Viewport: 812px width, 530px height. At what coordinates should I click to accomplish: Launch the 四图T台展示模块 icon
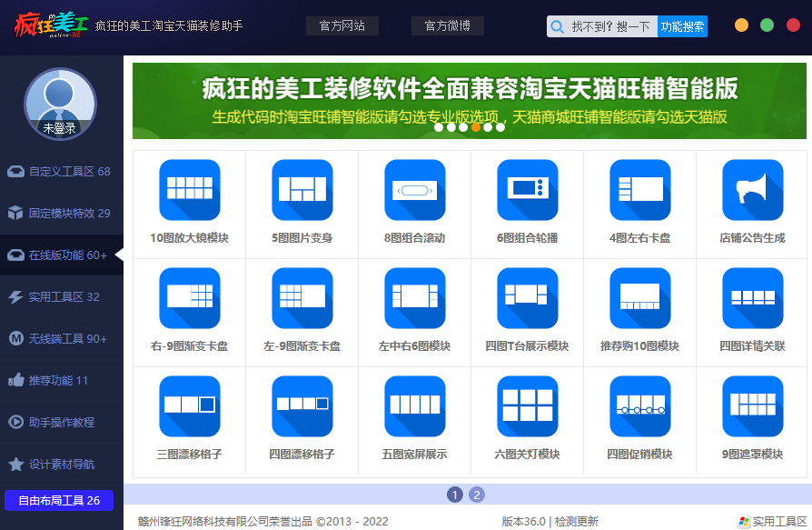click(528, 298)
